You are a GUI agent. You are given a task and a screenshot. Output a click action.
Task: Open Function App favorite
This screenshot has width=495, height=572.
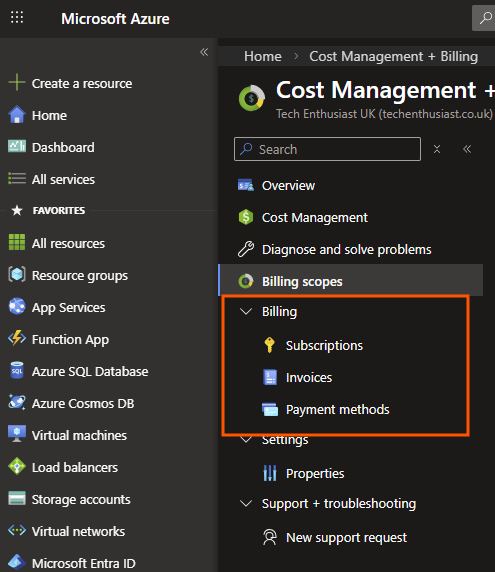(70, 340)
